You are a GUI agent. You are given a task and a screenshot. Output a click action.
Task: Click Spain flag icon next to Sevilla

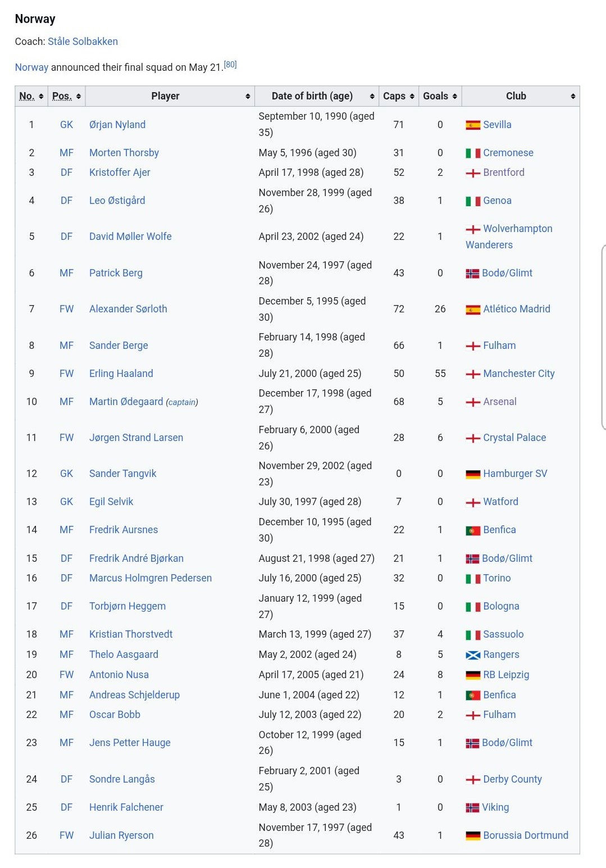(x=473, y=125)
